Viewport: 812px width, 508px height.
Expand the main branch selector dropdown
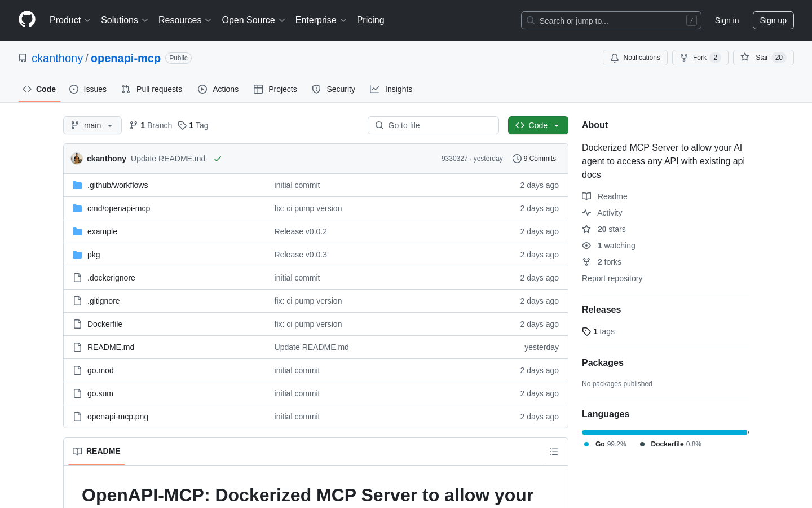pos(92,125)
